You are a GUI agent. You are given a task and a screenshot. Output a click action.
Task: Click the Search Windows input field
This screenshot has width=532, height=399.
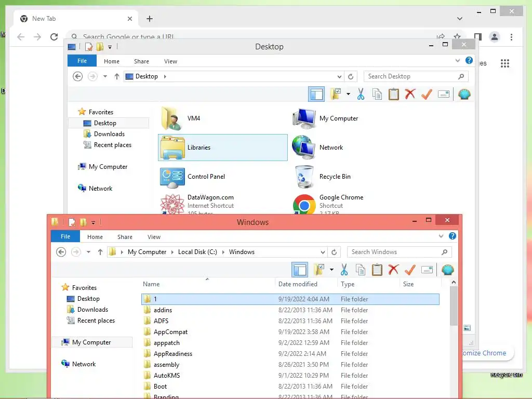coord(399,252)
